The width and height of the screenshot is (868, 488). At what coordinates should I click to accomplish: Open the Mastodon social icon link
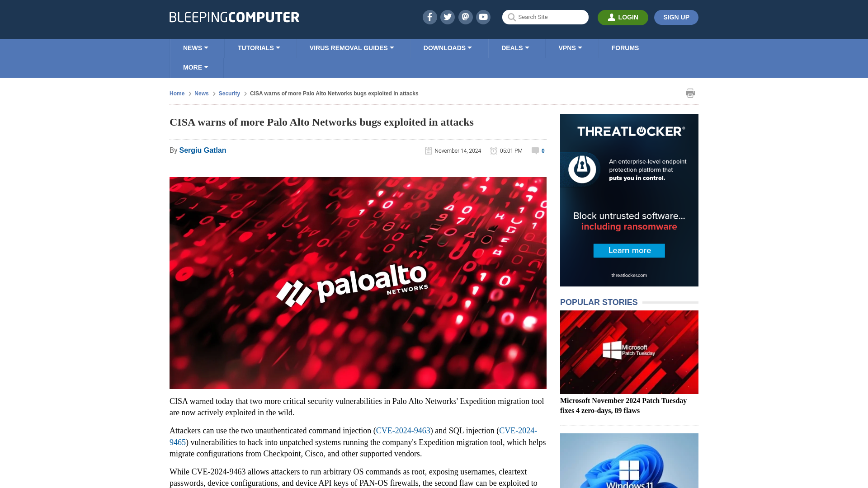[465, 17]
